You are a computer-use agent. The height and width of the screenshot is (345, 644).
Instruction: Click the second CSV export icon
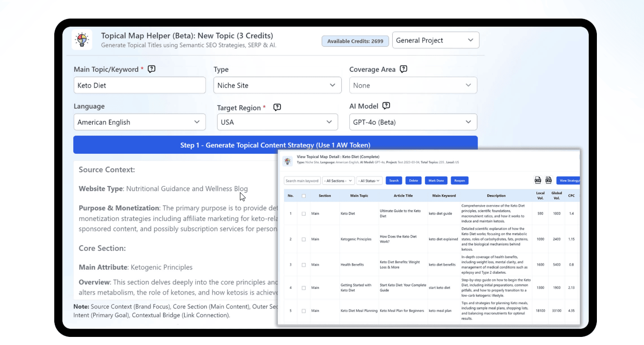tap(548, 180)
